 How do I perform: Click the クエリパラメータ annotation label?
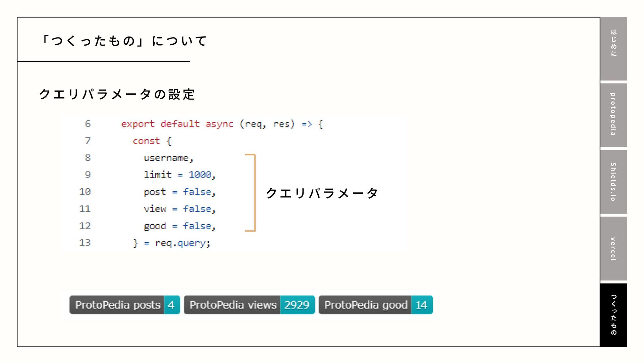coord(322,193)
